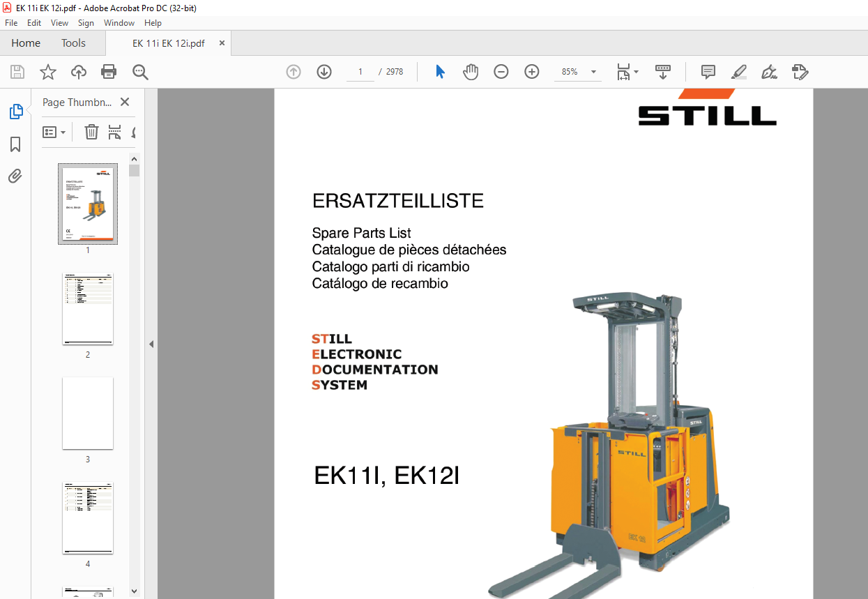Open the zoom level 85% dropdown
Viewport: 868px width, 599px height.
pos(594,72)
